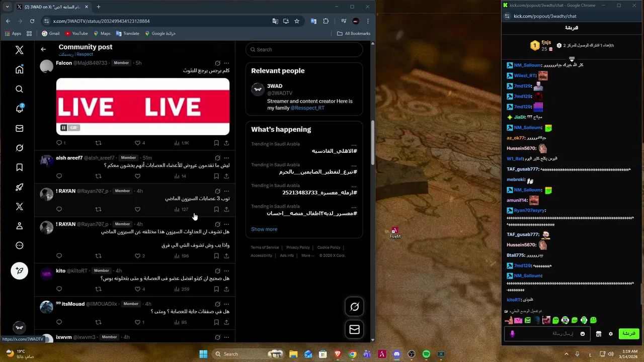Open more options on alsh areef7 post
This screenshot has width=644, height=362.
tap(226, 158)
